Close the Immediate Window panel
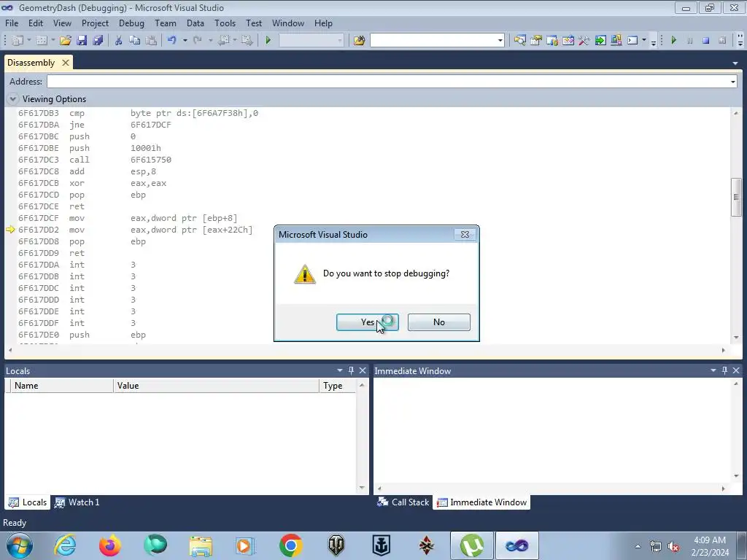This screenshot has width=747, height=560. 736,370
